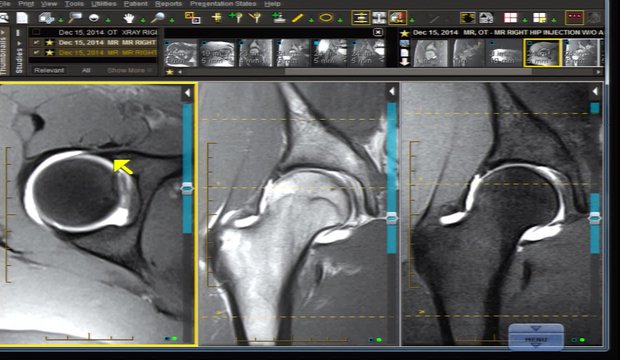Click the yellow crosshair localizer tool
The height and width of the screenshot is (360, 620).
216,18
